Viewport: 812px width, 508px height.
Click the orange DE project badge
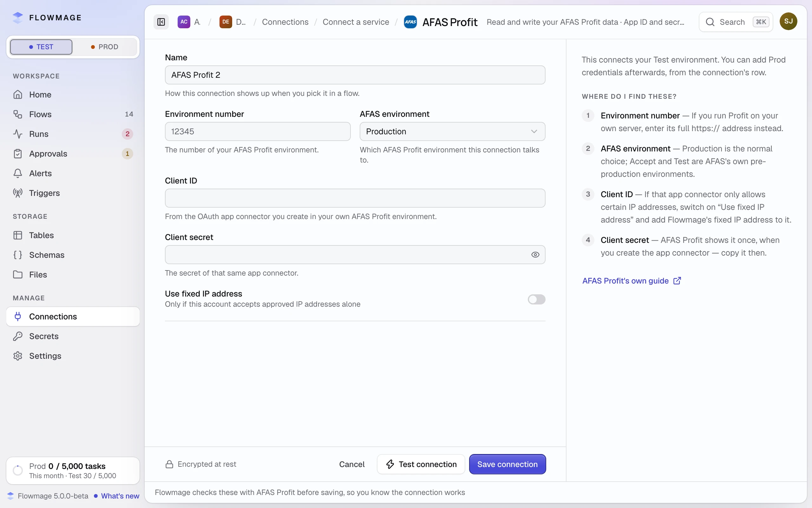point(226,22)
